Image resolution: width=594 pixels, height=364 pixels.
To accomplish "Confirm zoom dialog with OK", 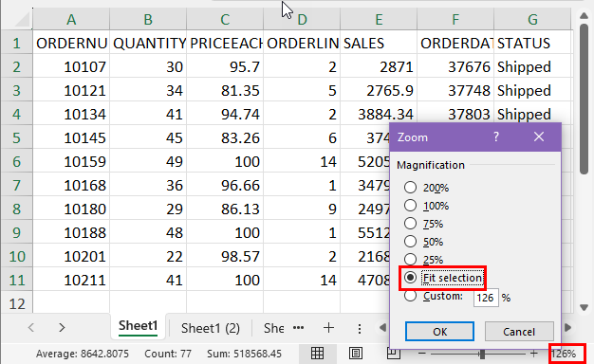I will pyautogui.click(x=439, y=332).
